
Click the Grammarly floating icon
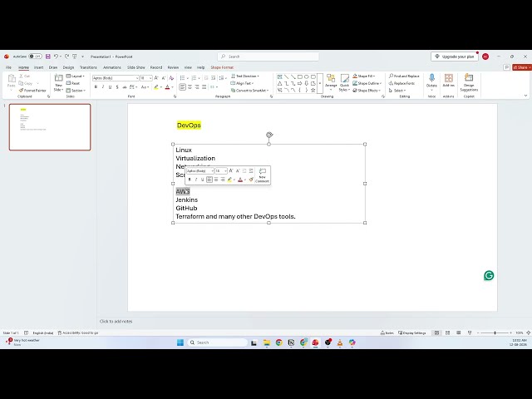(489, 275)
